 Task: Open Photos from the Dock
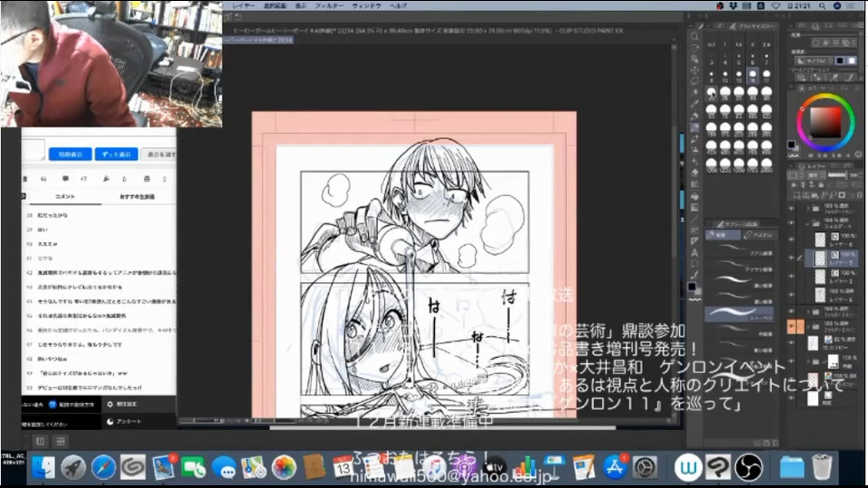point(283,467)
